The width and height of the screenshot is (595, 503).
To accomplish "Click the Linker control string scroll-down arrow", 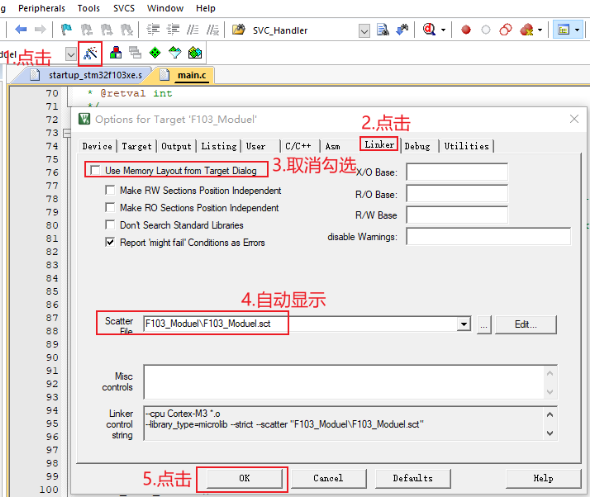I will click(550, 433).
